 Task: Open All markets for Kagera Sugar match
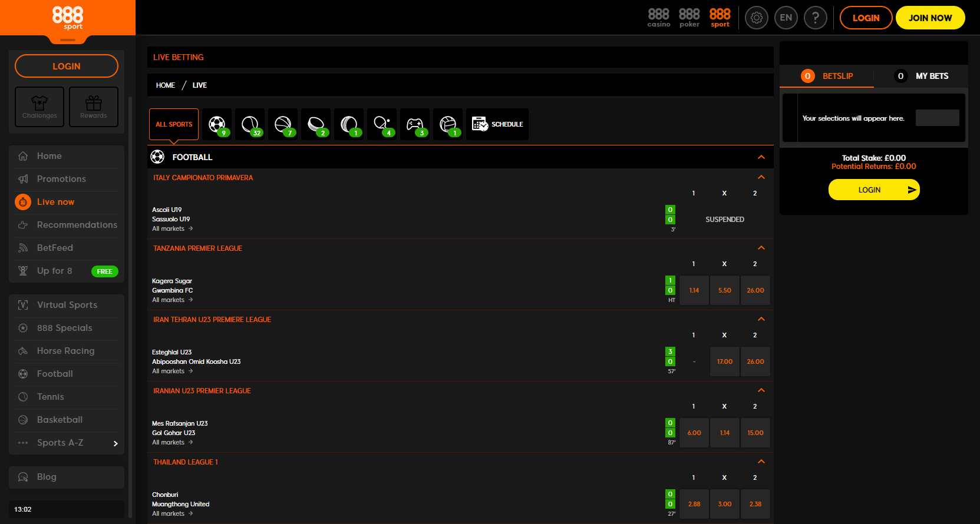173,300
